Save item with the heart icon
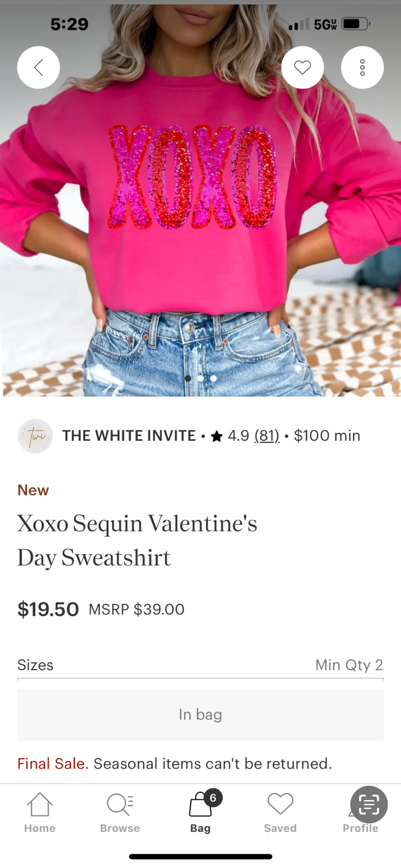This screenshot has width=401, height=868. 302,67
